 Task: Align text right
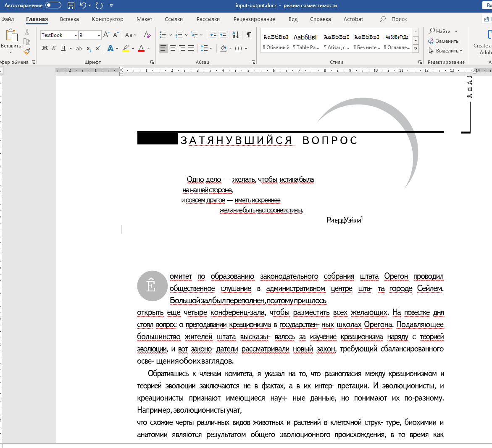pyautogui.click(x=182, y=48)
